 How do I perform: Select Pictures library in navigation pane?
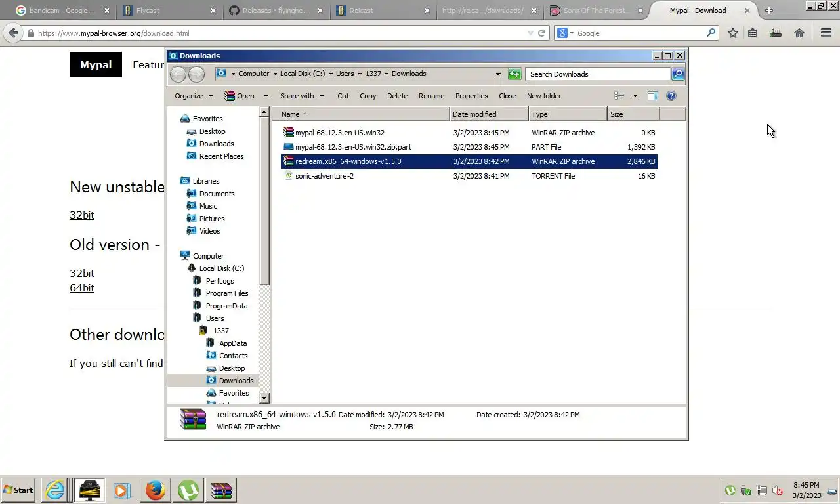[212, 219]
